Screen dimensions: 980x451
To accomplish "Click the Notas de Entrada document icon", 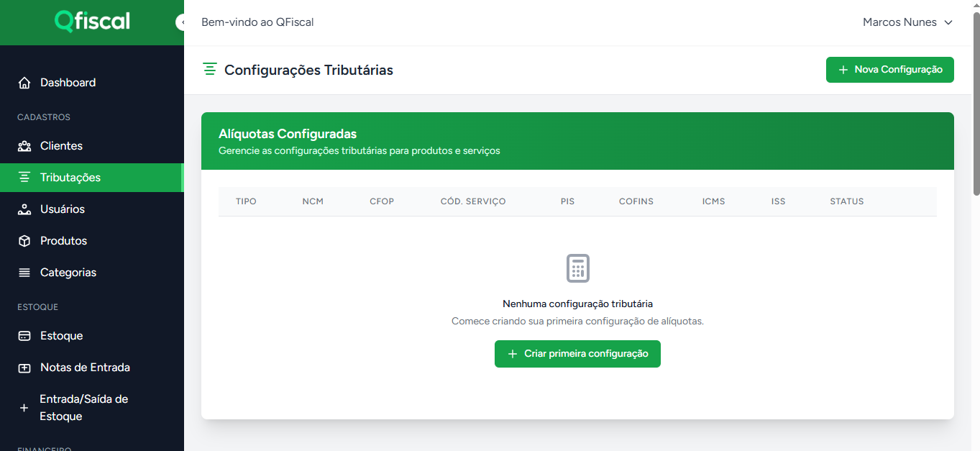I will click(x=24, y=367).
